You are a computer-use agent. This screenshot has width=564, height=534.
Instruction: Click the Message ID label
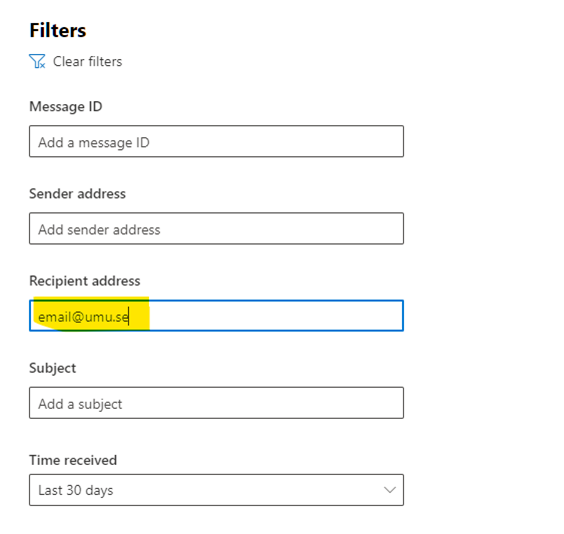click(x=66, y=106)
